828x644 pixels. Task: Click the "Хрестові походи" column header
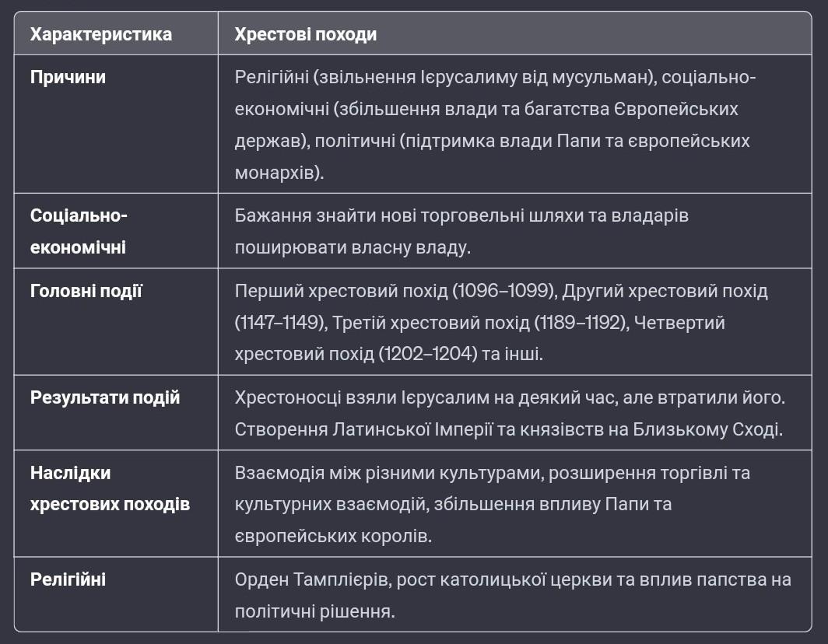(305, 34)
